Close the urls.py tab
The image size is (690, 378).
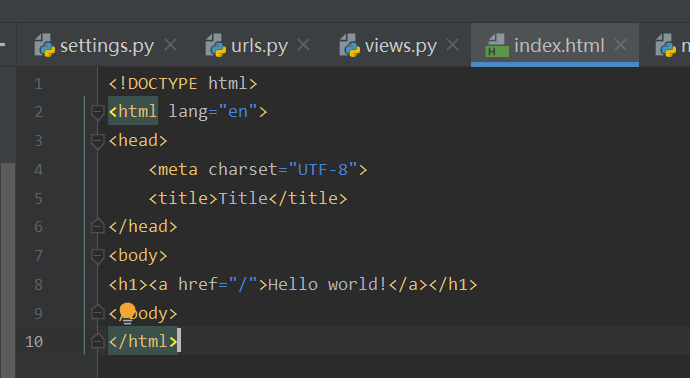(x=303, y=45)
